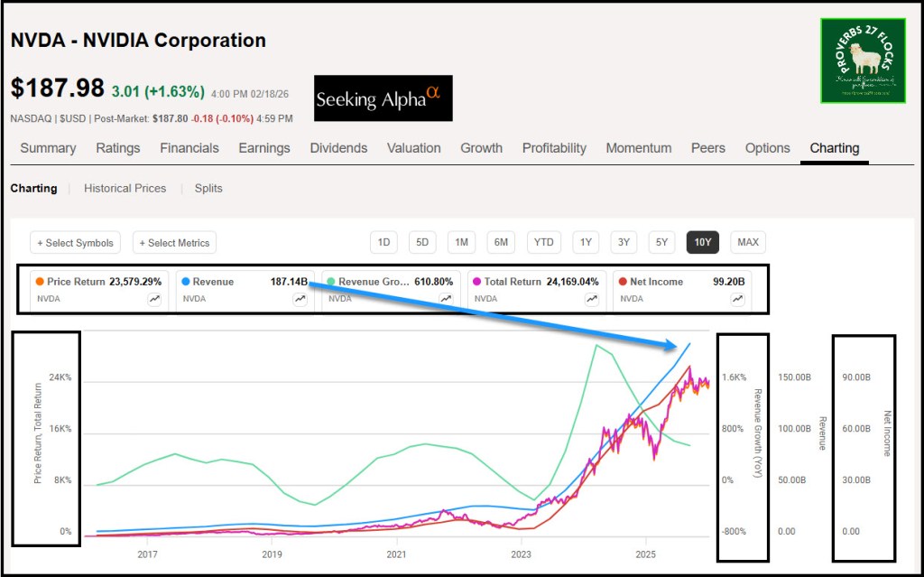The width and height of the screenshot is (924, 577).
Task: Open the Select Symbols dropdown
Action: (x=75, y=243)
